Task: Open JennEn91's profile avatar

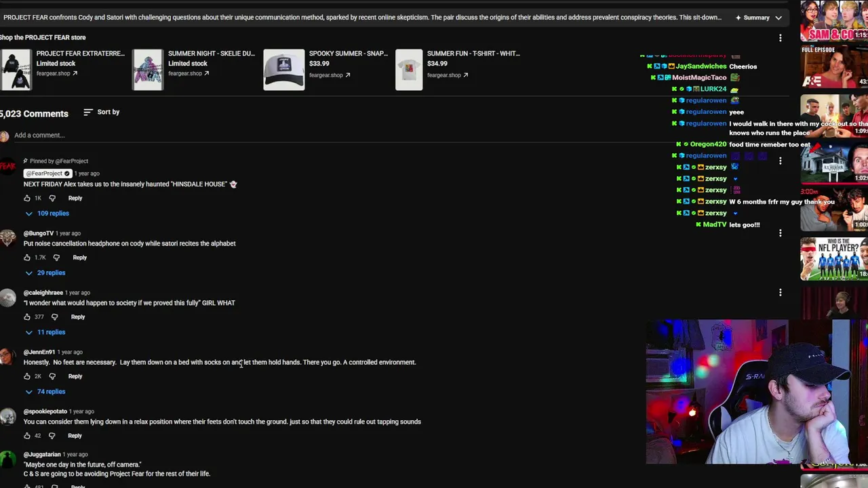Action: click(x=7, y=357)
